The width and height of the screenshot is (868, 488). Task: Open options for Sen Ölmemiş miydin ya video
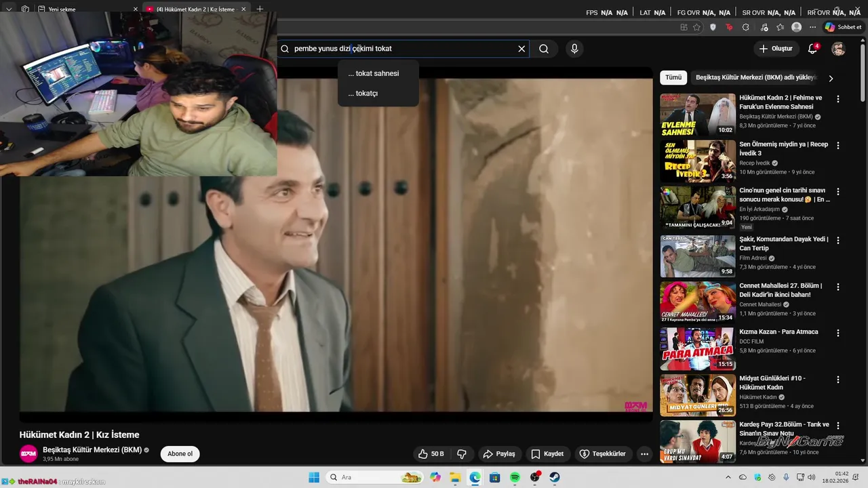pos(838,146)
